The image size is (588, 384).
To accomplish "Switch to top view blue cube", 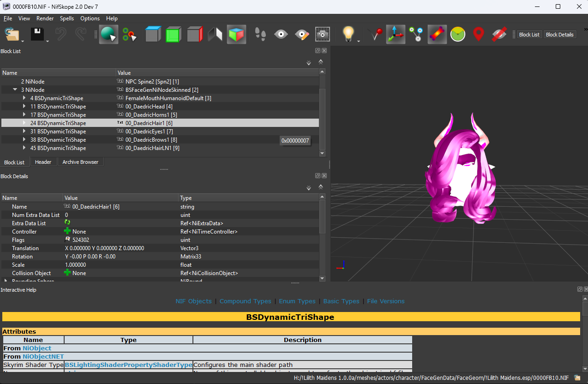I will [x=153, y=34].
